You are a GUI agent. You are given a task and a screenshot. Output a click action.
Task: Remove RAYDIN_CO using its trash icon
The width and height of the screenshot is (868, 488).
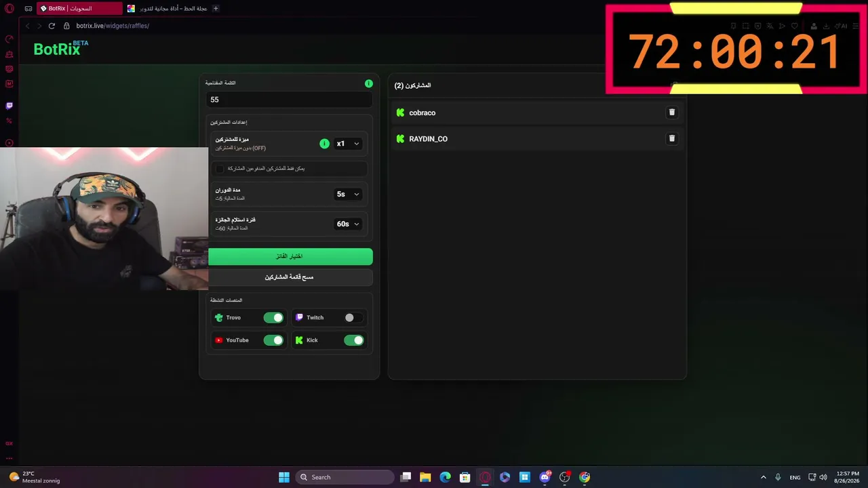pyautogui.click(x=672, y=138)
